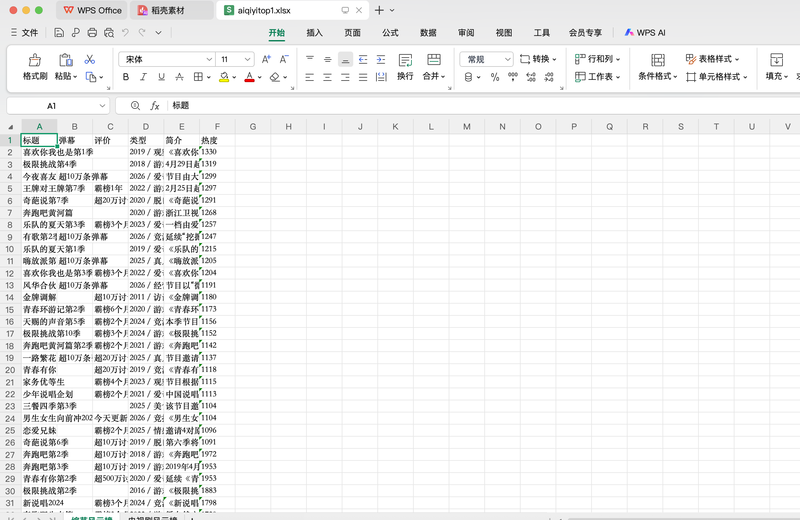Open the Table Style (表格样式) dropdown

pyautogui.click(x=713, y=59)
